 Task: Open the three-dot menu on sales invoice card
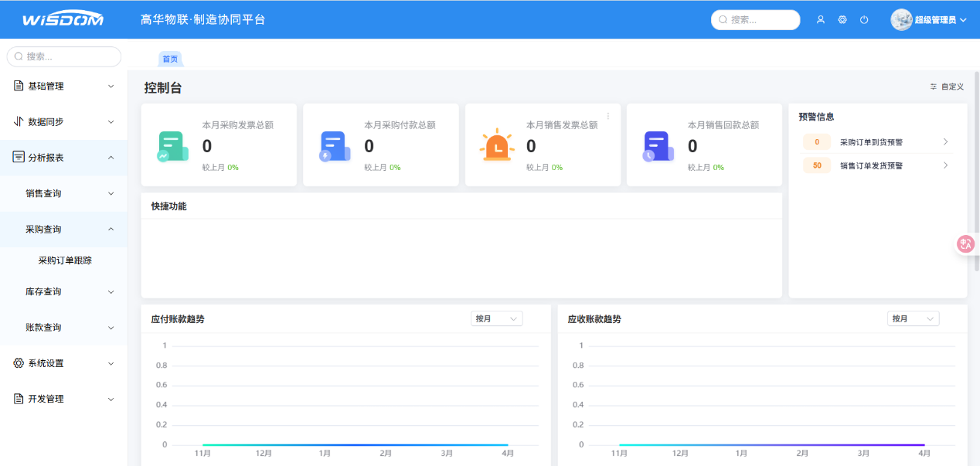pyautogui.click(x=608, y=116)
